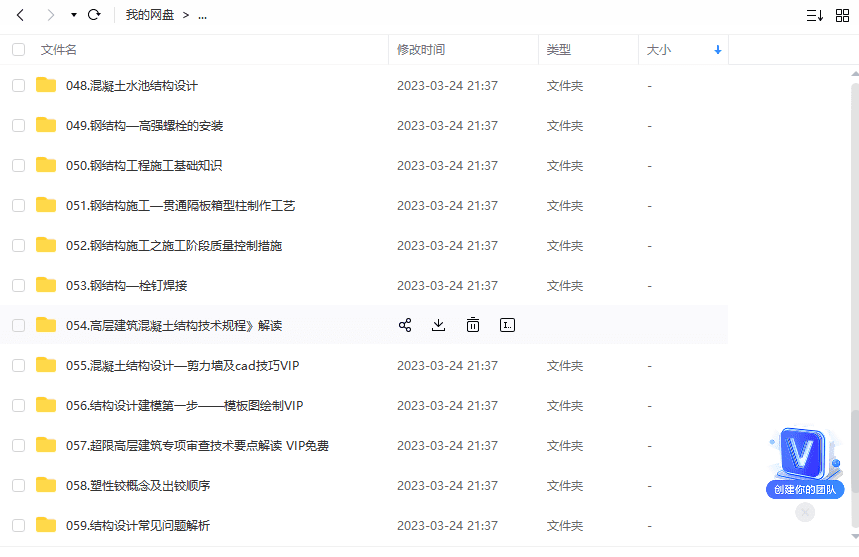Delete the 054 folder with trash icon
The width and height of the screenshot is (859, 557).
[473, 325]
